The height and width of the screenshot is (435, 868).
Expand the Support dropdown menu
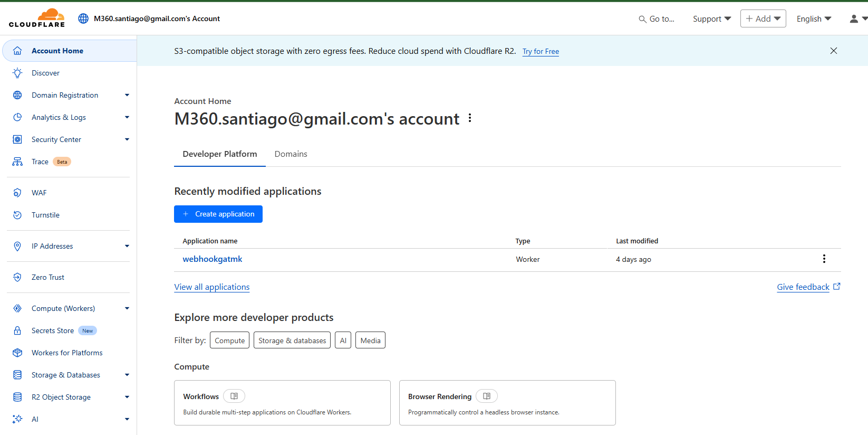711,18
